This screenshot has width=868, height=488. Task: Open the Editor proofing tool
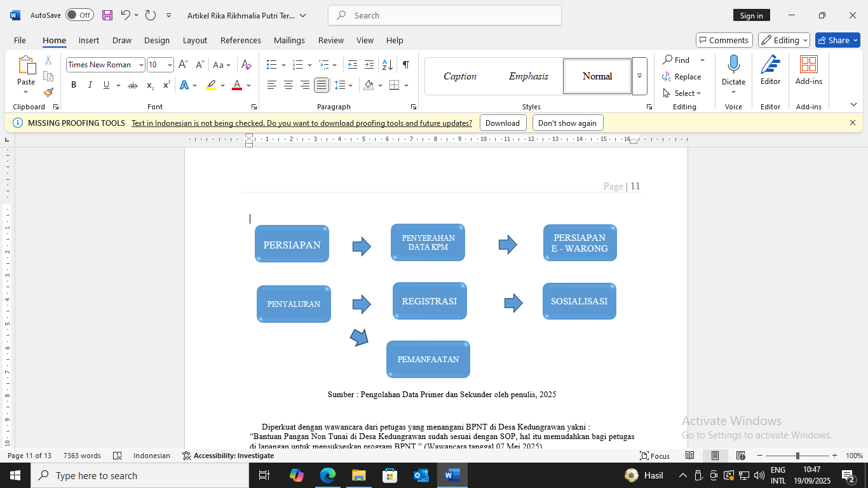(x=770, y=70)
